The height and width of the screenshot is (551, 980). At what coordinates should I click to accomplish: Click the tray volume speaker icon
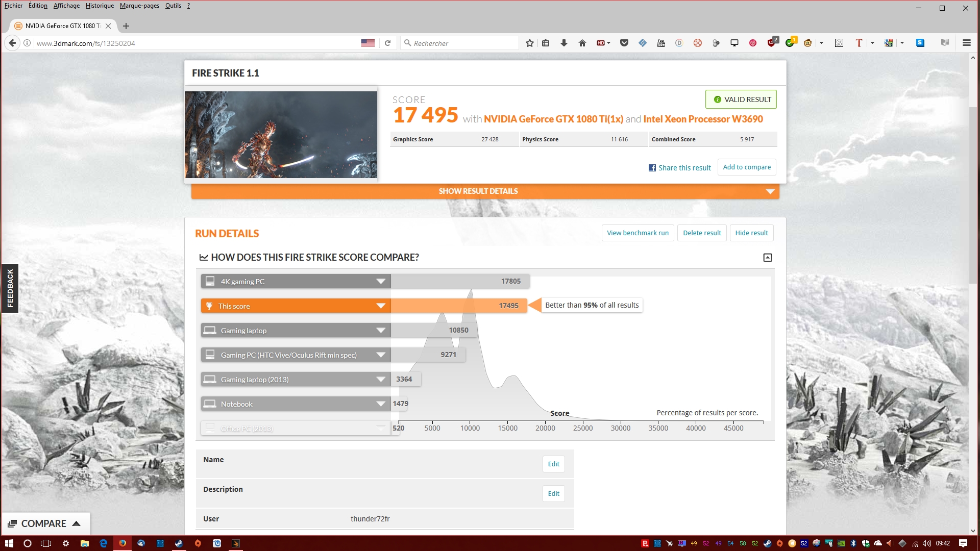(x=926, y=543)
